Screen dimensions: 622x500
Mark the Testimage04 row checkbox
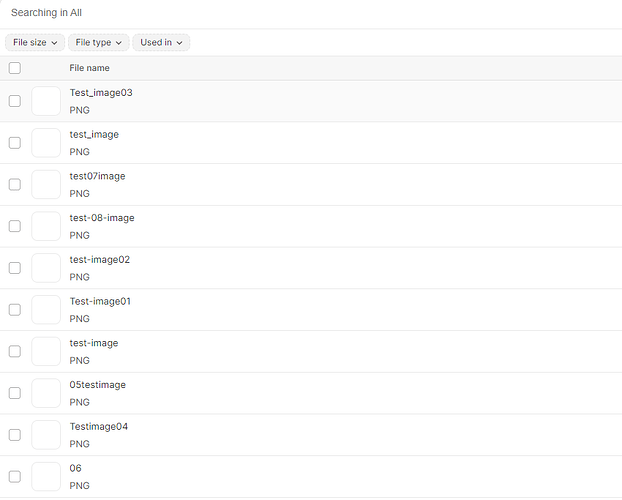14,435
